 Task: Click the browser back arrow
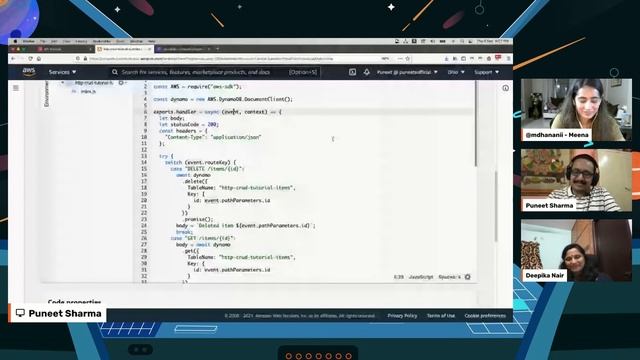coord(13,59)
